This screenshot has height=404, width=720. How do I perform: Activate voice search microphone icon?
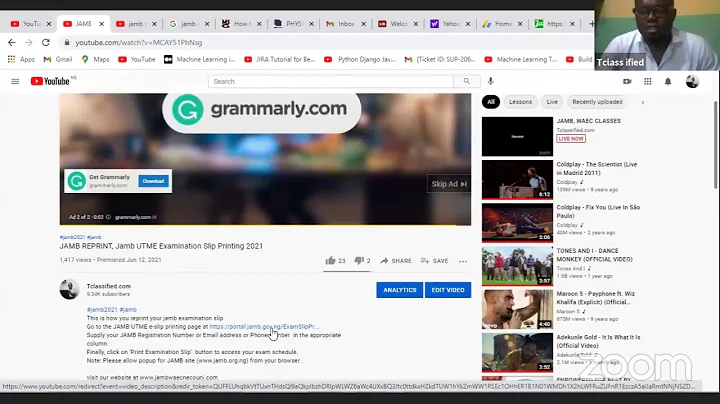(490, 81)
